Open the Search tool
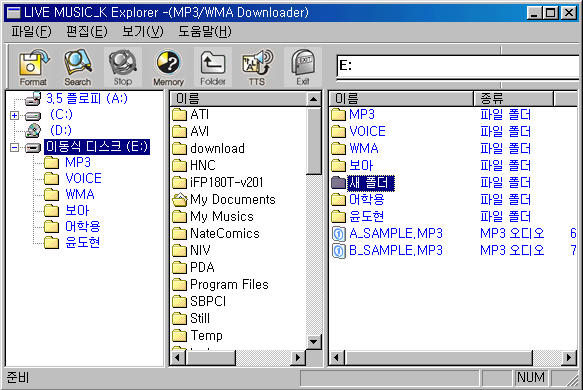This screenshot has width=583, height=390. [78, 67]
